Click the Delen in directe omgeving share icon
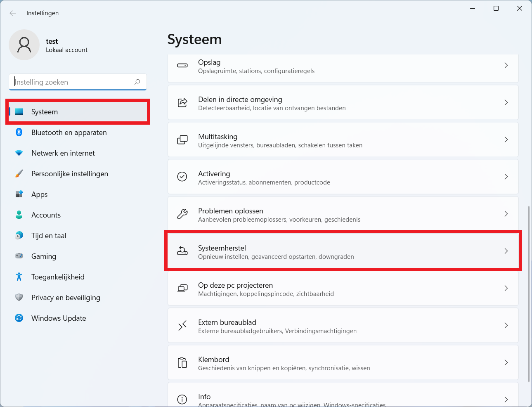 pos(182,102)
